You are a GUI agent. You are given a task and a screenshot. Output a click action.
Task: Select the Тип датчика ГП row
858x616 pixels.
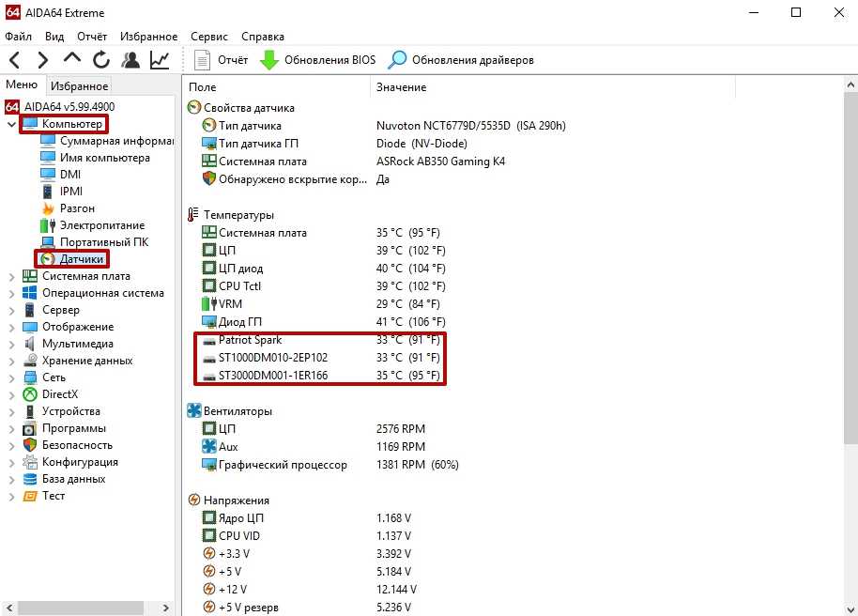click(x=334, y=144)
